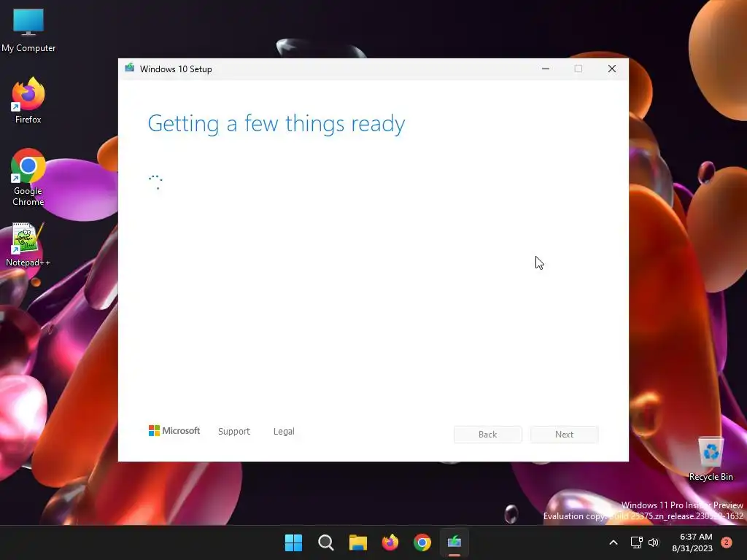Open clock showing 6:37 AM

692,542
